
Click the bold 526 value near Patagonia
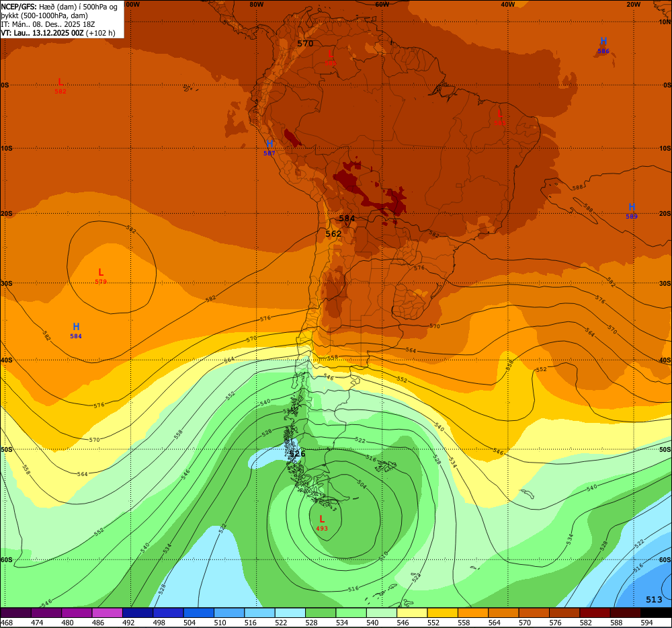(x=297, y=454)
